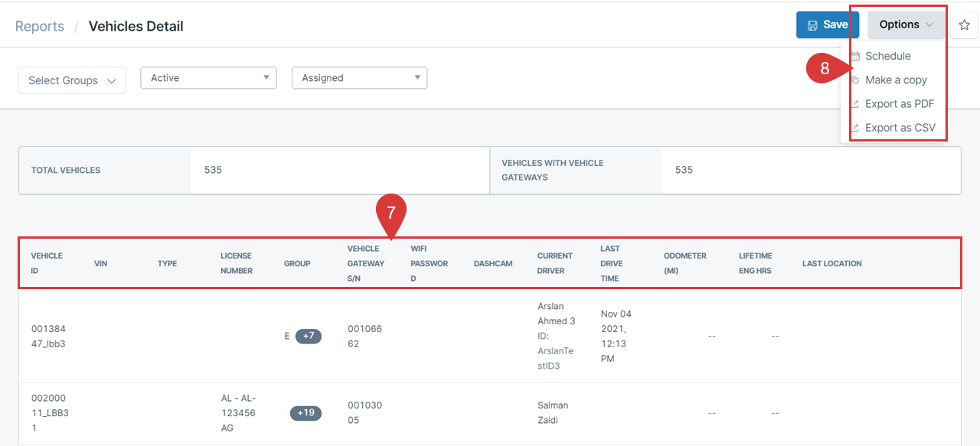Choose Export as PDF option
Viewport: 980px width, 446px height.
pos(900,104)
